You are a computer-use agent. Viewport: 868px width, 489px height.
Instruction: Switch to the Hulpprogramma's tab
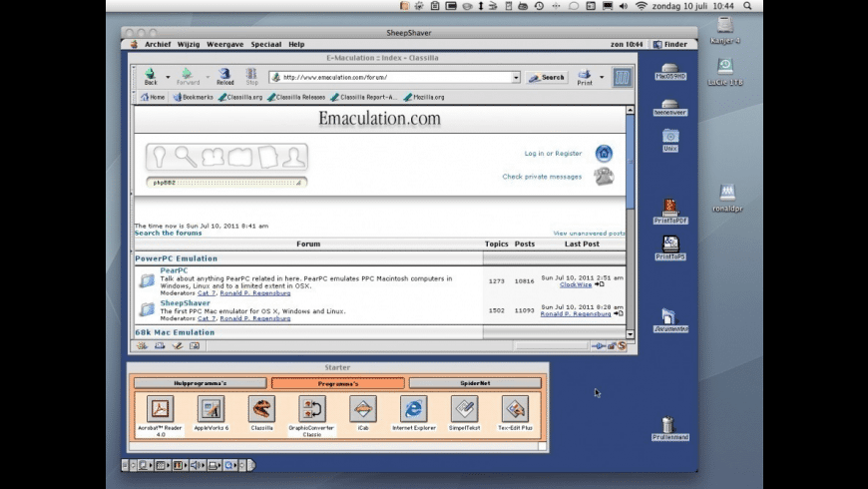tap(200, 383)
